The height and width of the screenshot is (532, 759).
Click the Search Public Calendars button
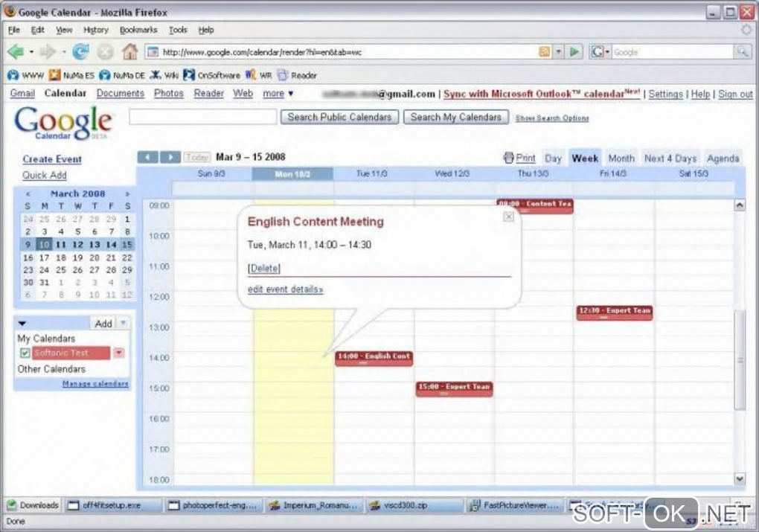coord(339,117)
